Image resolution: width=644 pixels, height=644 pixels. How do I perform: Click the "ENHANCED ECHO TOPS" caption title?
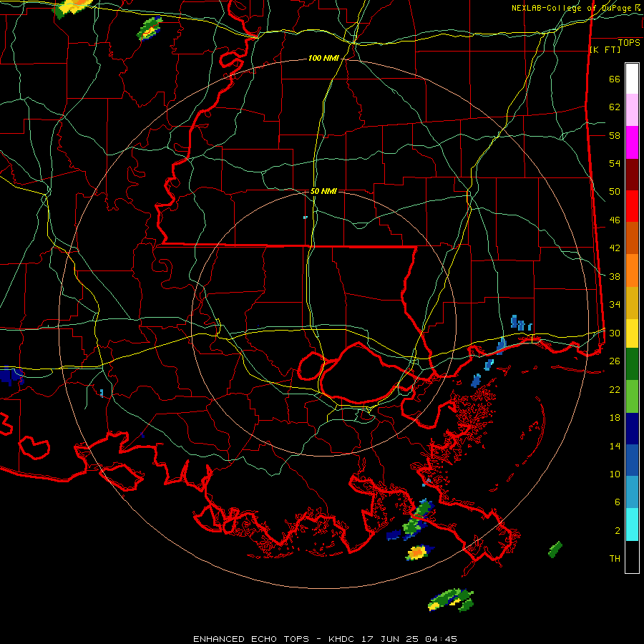tap(251, 639)
